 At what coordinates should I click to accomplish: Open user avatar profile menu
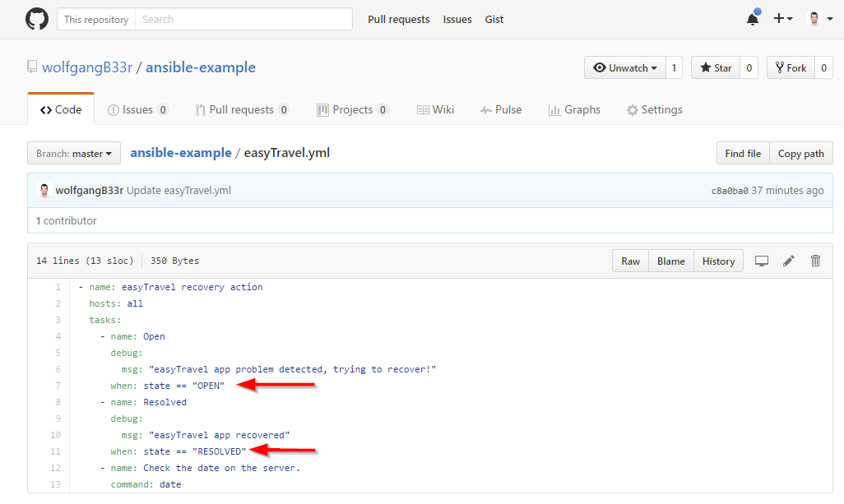click(820, 19)
